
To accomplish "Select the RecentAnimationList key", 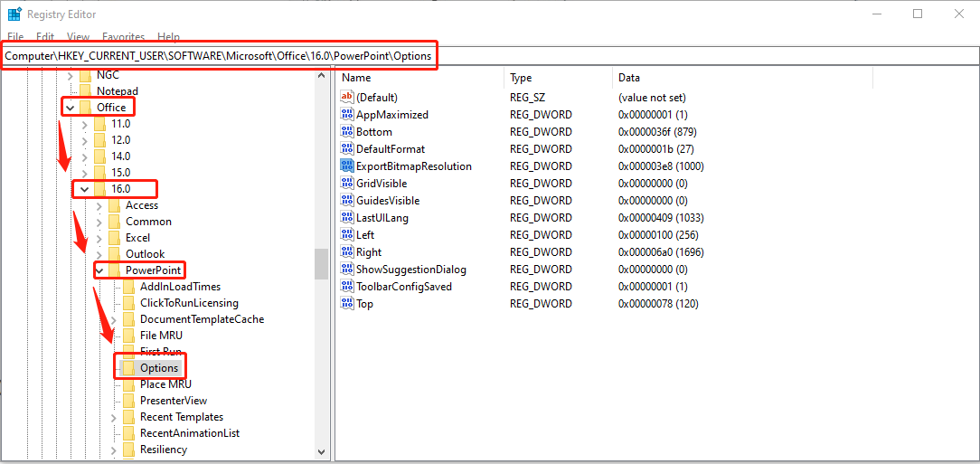I will click(x=190, y=432).
